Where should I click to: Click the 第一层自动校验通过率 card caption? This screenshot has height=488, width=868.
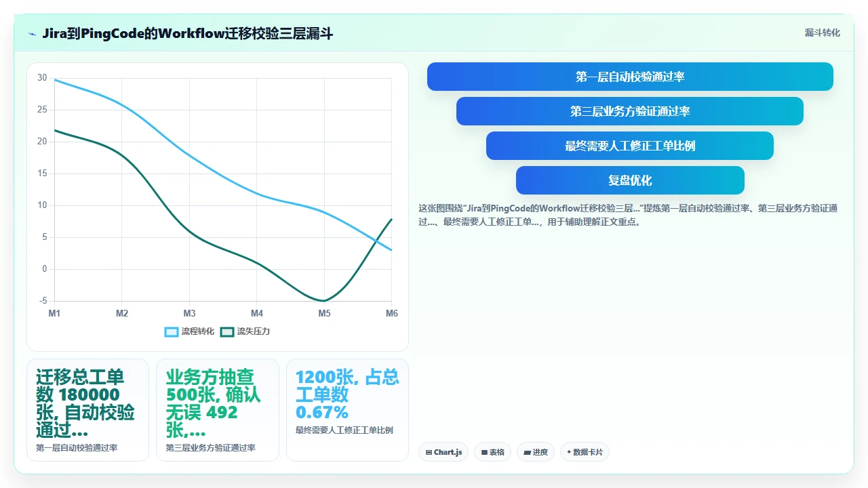coord(77,447)
